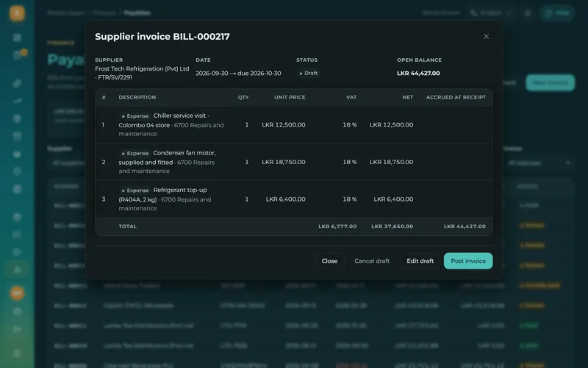
Task: Open Edit draft
Action: click(x=420, y=261)
